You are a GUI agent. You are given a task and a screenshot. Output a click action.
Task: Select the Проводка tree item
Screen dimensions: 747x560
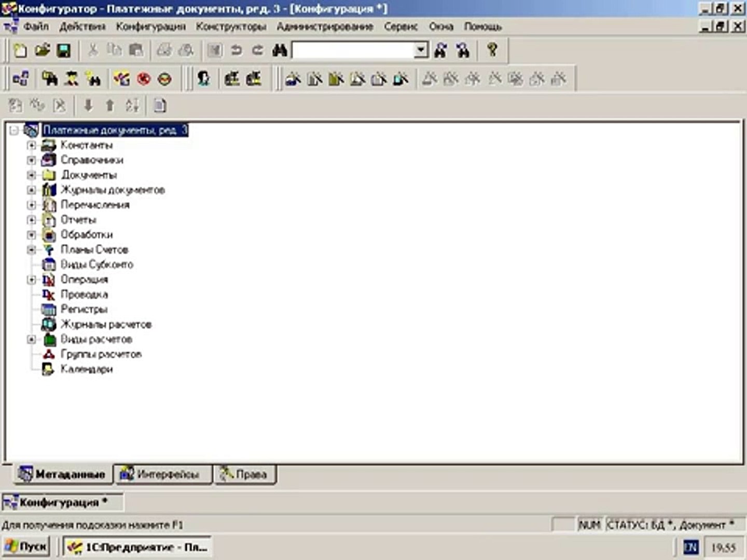[x=85, y=295]
